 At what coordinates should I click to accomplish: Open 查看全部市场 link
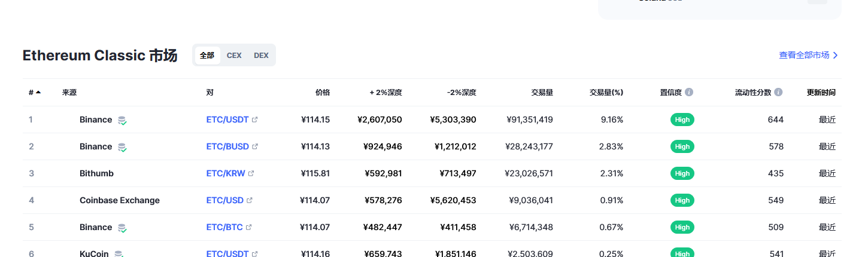point(809,55)
